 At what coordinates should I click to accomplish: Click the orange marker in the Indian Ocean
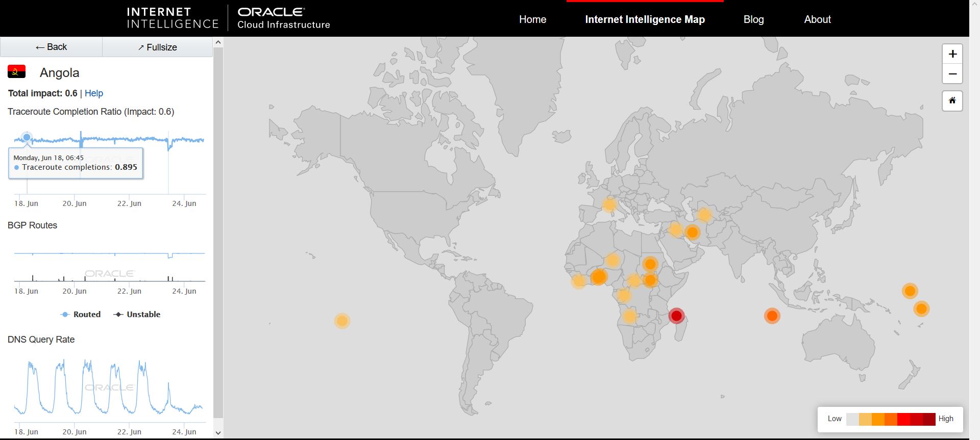772,316
